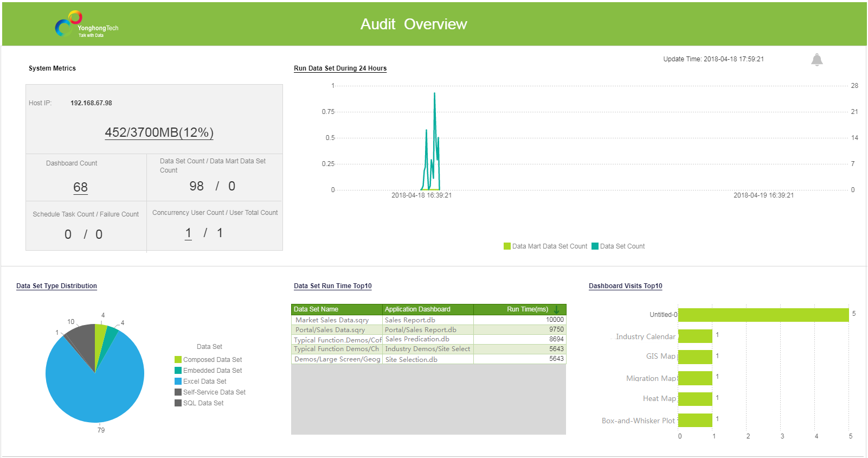Click the teal Data Set Count legend swatch
The width and height of the screenshot is (868, 458).
point(595,246)
